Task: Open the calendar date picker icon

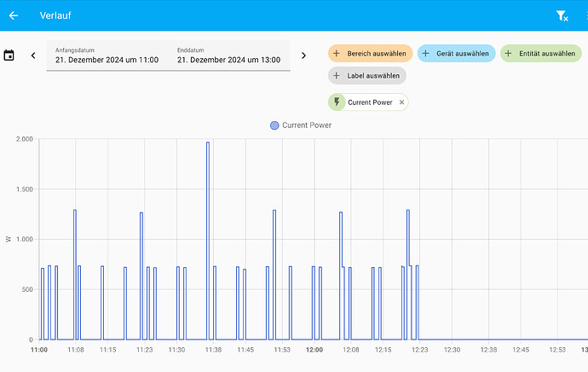Action: pos(9,55)
